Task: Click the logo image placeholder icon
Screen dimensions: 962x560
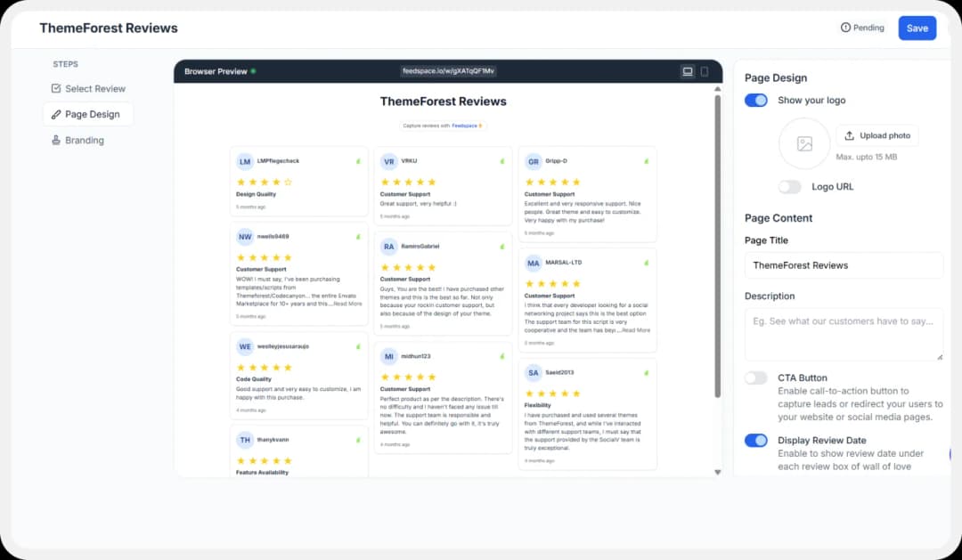Action: tap(804, 143)
